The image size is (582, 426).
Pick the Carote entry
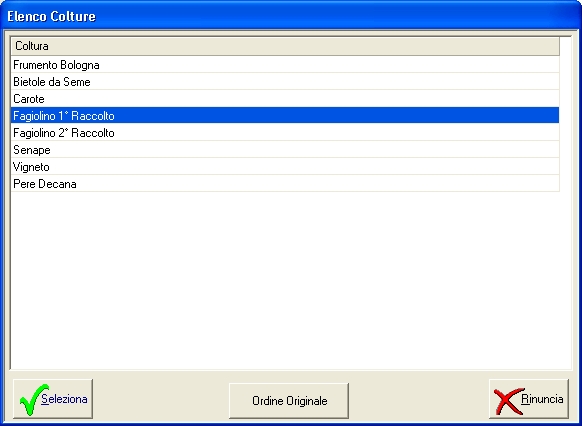pos(285,99)
